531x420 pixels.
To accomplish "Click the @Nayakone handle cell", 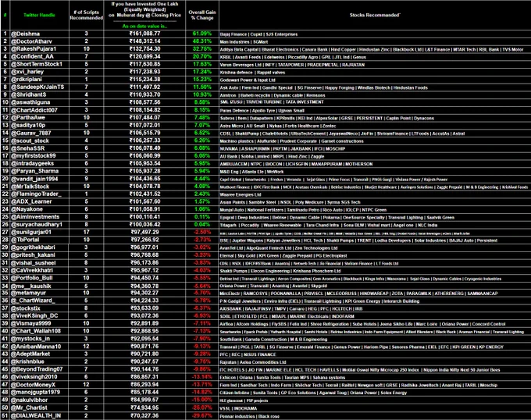I will [x=39, y=209].
